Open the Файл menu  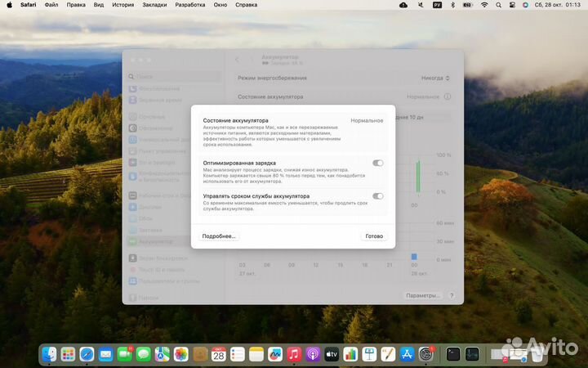pos(51,5)
